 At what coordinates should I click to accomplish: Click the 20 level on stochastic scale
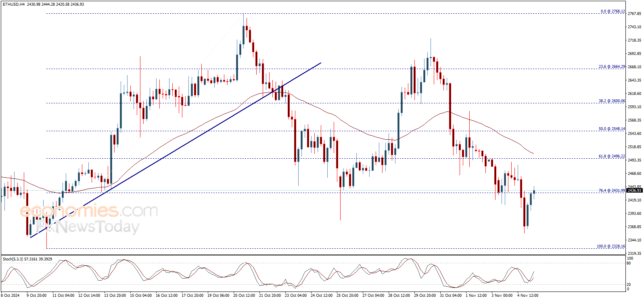tap(629, 285)
